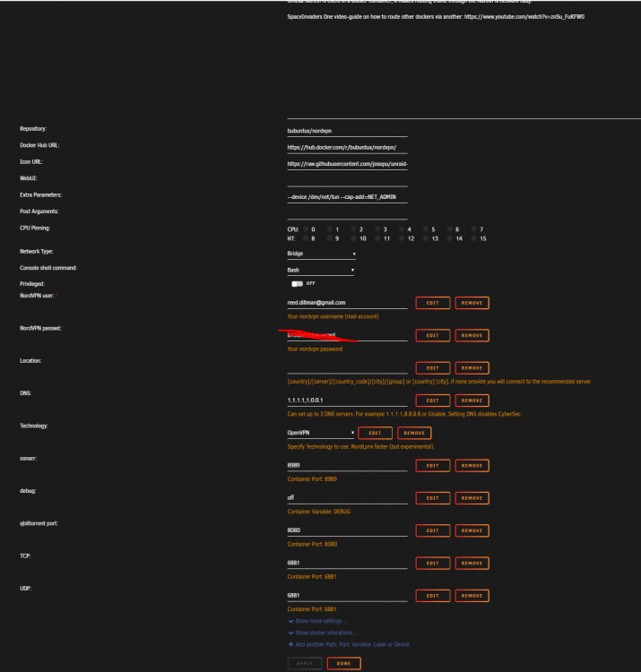641x672 pixels.
Task: Click 'Container Port: 8989' text
Action: pos(312,479)
